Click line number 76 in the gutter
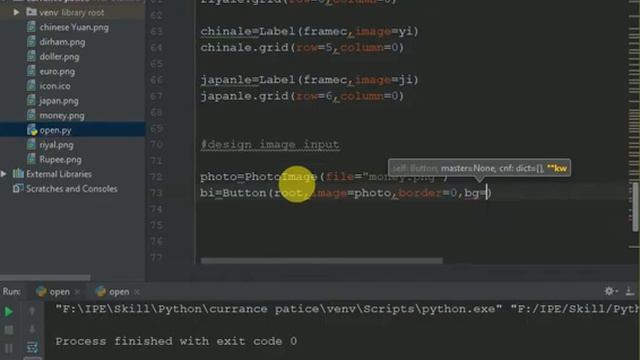This screenshot has width=640, height=360. (x=157, y=242)
